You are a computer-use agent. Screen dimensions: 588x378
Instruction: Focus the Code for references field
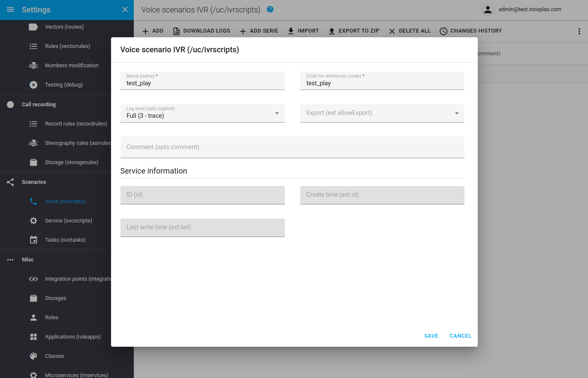pyautogui.click(x=382, y=81)
